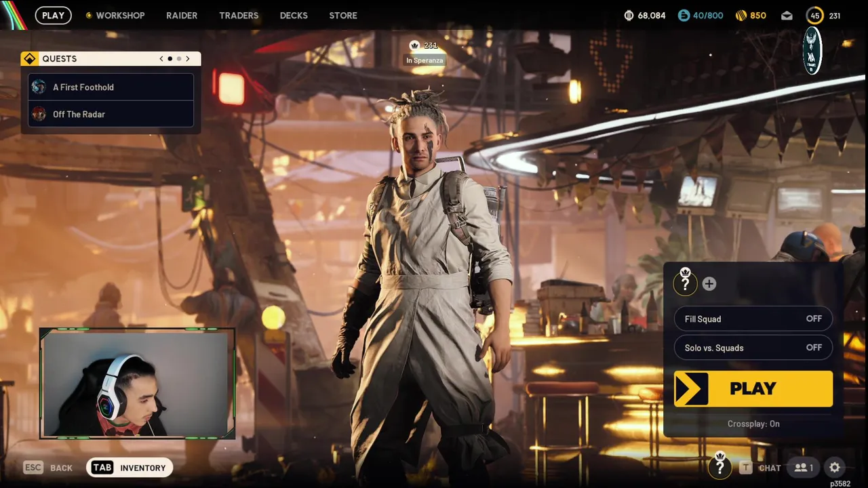868x488 pixels.
Task: Click squad leader avatar question mark icon
Action: click(x=685, y=283)
